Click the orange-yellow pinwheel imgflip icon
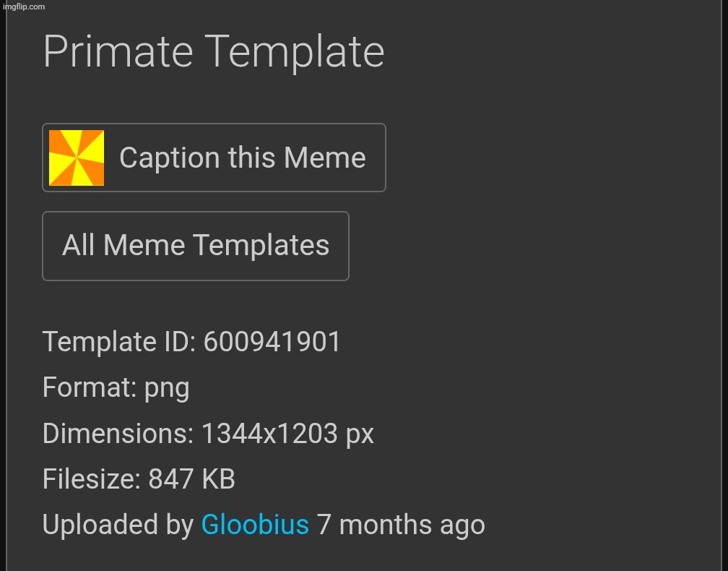The image size is (728, 571). 77,158
